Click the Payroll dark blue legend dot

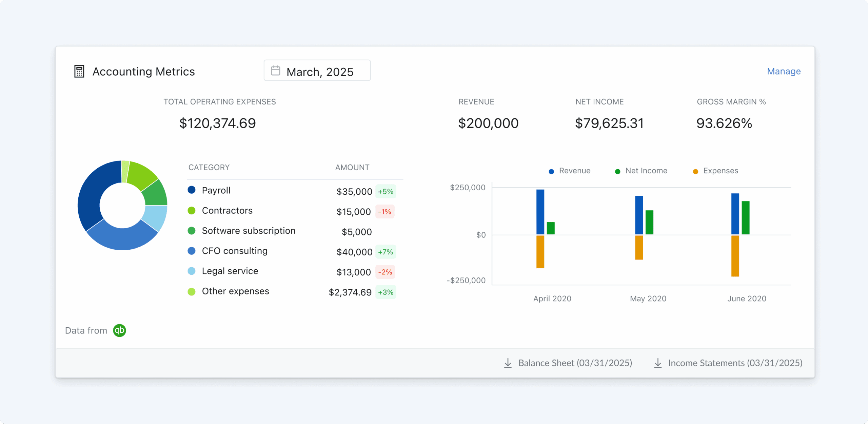tap(192, 190)
